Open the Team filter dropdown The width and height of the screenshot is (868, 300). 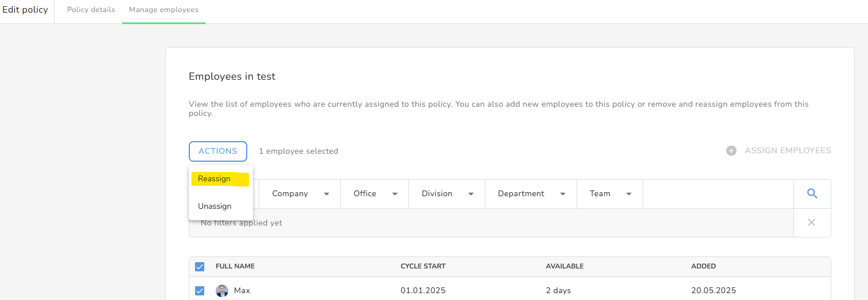point(610,194)
